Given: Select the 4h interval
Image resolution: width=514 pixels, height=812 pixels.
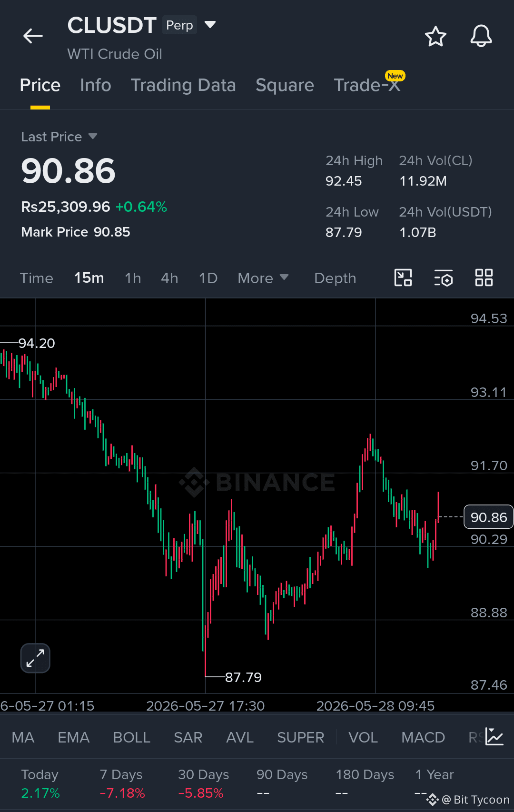Looking at the screenshot, I should [x=169, y=278].
